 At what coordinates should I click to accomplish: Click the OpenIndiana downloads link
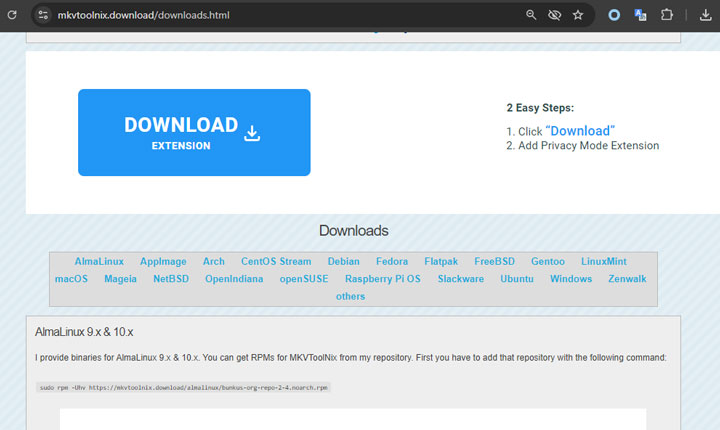pyautogui.click(x=234, y=279)
